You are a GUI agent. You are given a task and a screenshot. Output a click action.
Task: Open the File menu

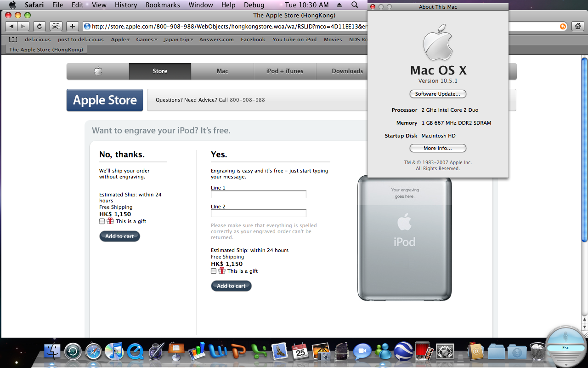tap(58, 5)
